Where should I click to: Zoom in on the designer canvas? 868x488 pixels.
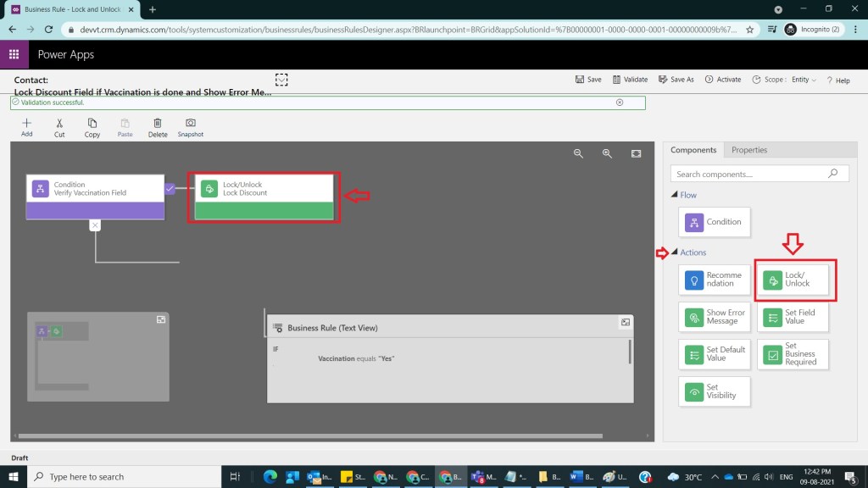[607, 153]
